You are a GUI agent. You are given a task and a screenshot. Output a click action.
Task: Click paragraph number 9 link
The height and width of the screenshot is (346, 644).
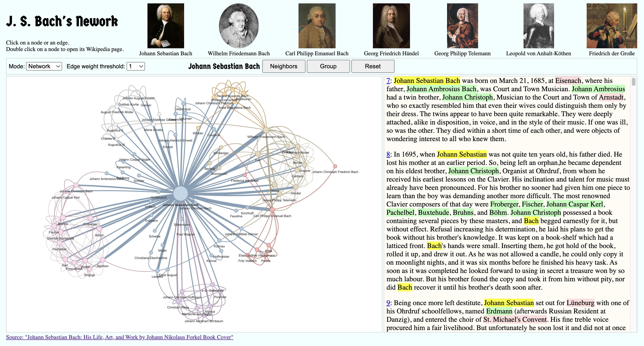point(388,303)
